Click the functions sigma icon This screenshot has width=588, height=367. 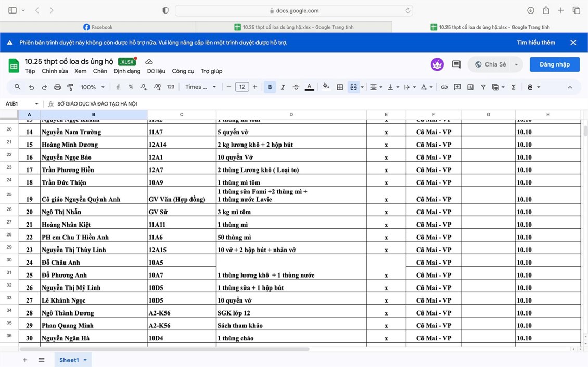pyautogui.click(x=513, y=87)
